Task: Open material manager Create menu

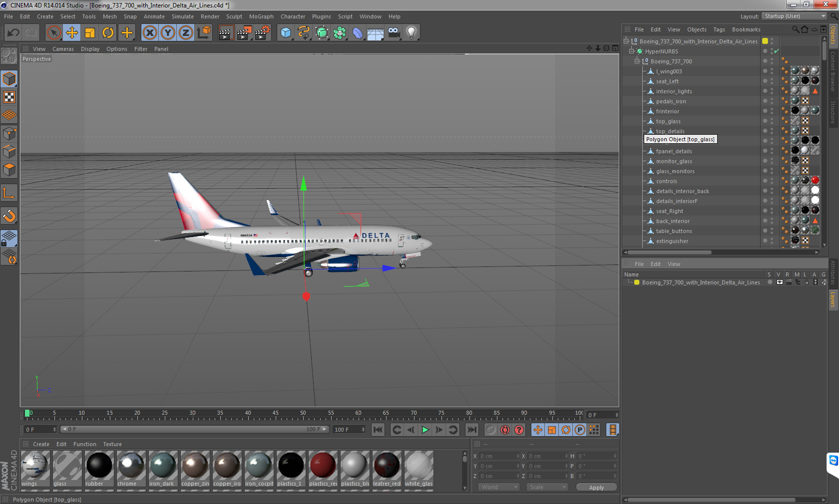Action: coord(41,444)
